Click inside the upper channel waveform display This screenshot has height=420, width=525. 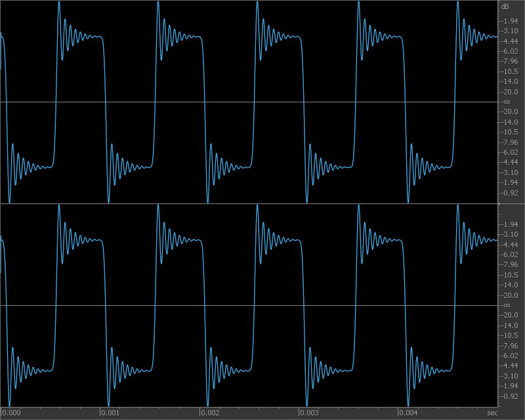coord(249,102)
